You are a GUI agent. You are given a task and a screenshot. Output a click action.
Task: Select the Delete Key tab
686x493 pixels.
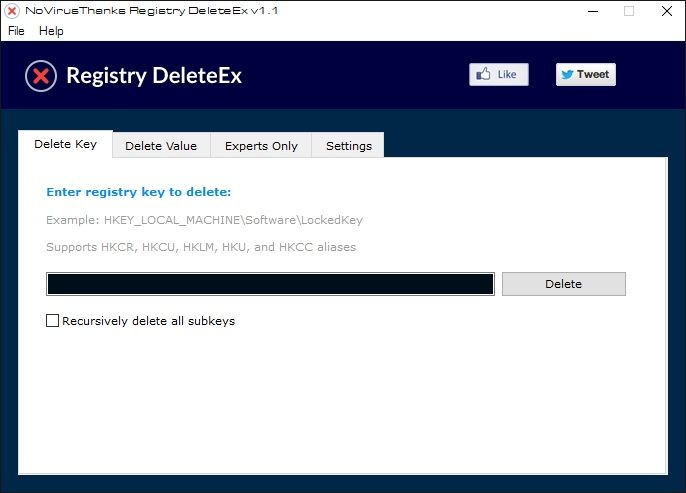pyautogui.click(x=66, y=144)
